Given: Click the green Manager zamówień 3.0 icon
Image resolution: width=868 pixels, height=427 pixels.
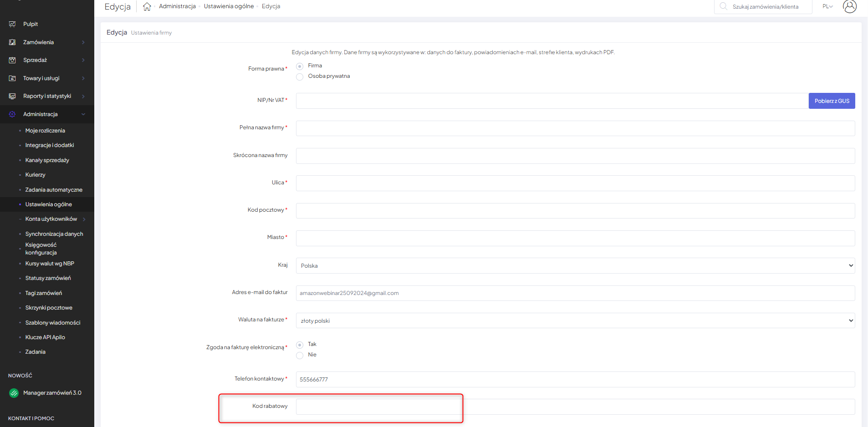Looking at the screenshot, I should point(14,393).
